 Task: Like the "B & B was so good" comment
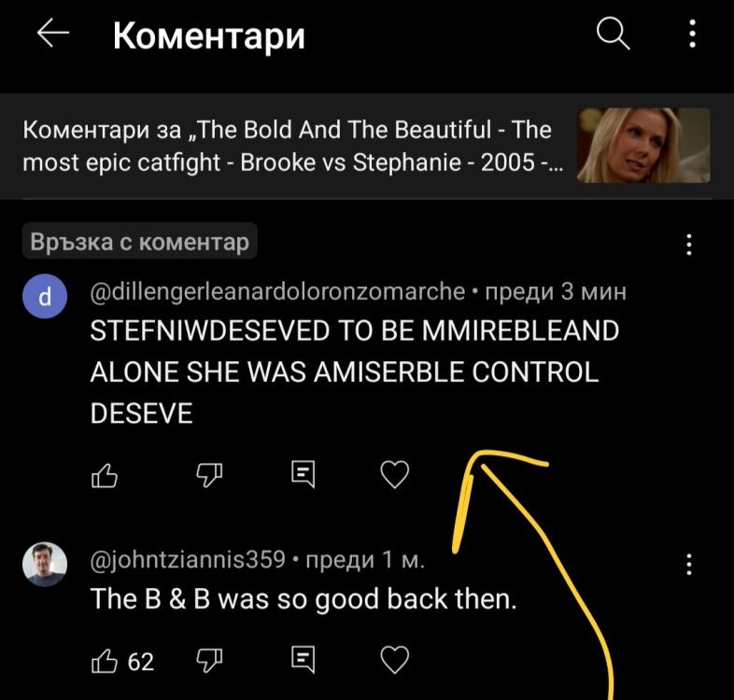coord(105,661)
